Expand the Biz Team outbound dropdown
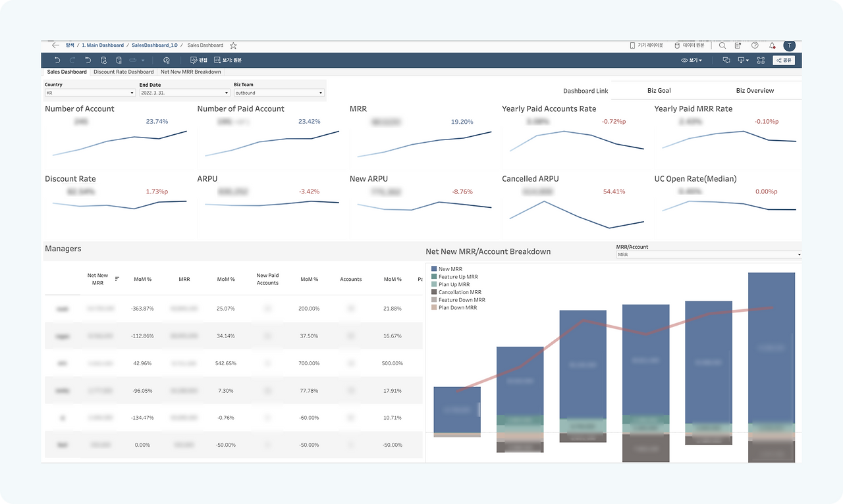 [x=279, y=93]
